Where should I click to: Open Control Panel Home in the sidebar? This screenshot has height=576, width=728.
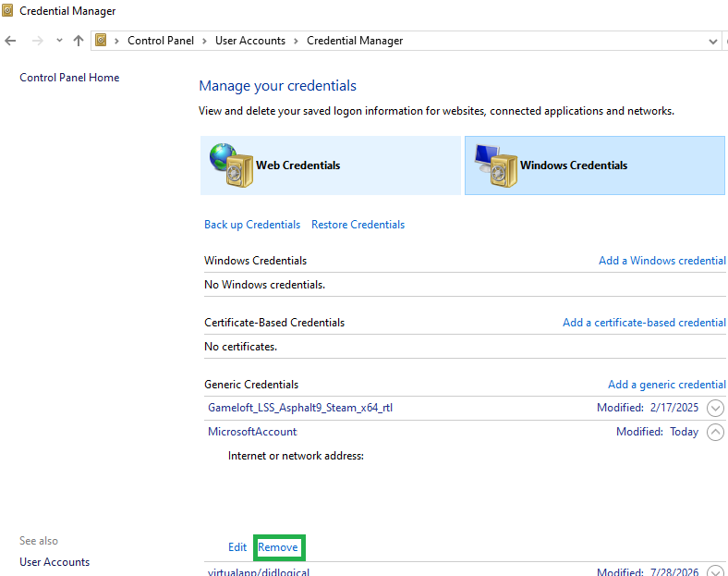point(69,78)
